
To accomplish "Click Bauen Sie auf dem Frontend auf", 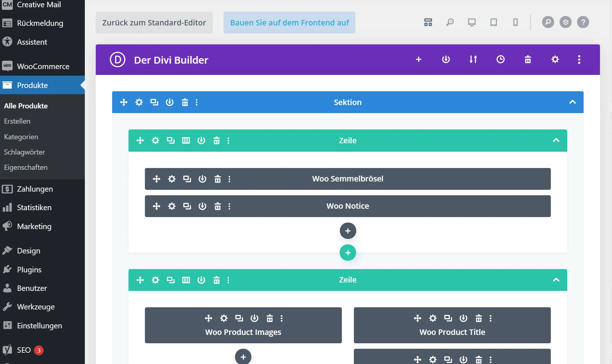I will pos(289,23).
